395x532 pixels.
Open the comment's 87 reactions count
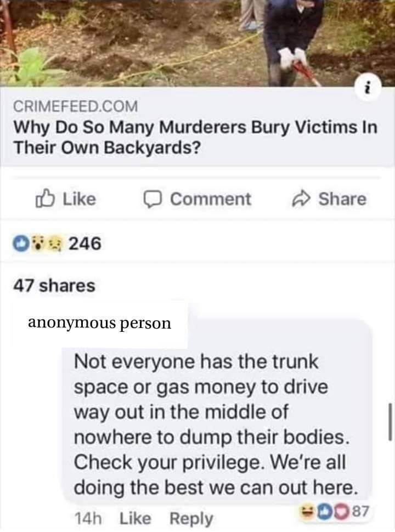pyautogui.click(x=361, y=511)
